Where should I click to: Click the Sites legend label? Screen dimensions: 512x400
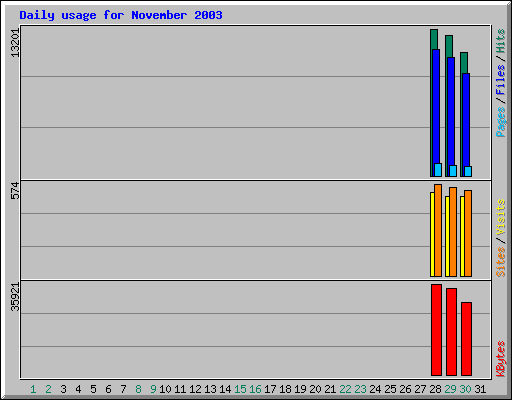click(501, 262)
